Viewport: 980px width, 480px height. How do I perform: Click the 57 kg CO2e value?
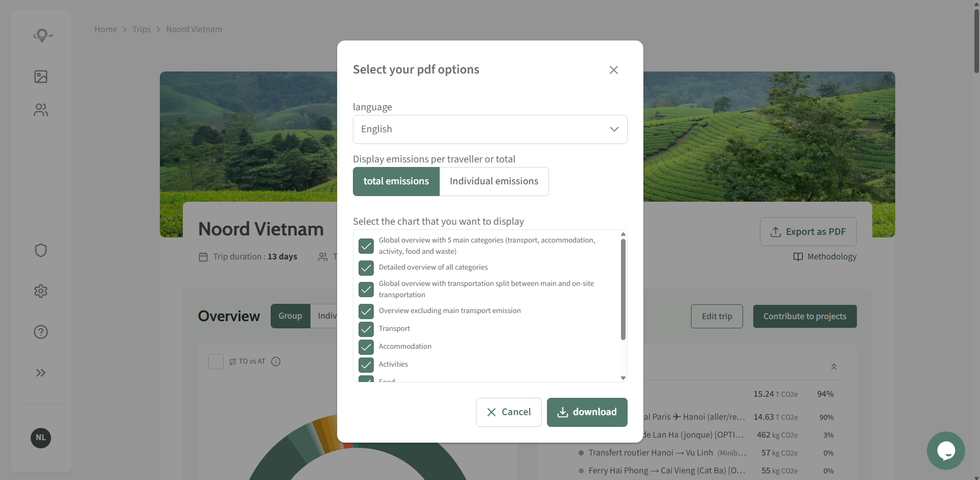point(779,453)
